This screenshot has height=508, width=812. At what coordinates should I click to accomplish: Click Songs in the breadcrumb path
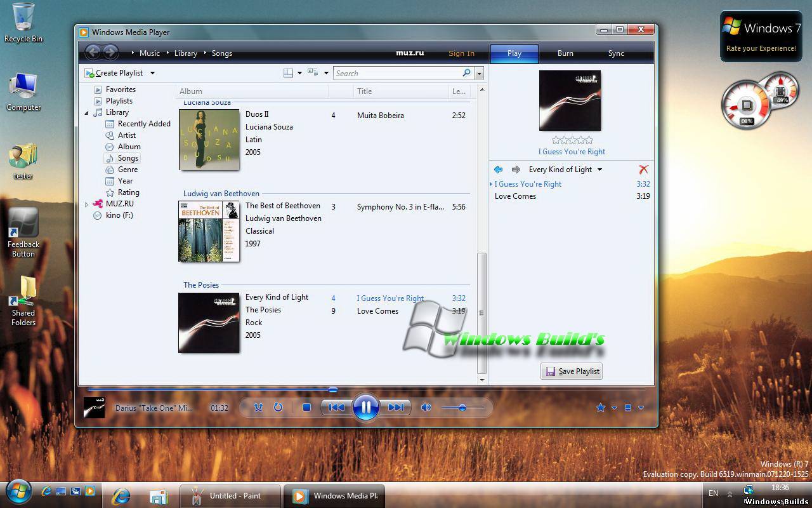click(222, 53)
